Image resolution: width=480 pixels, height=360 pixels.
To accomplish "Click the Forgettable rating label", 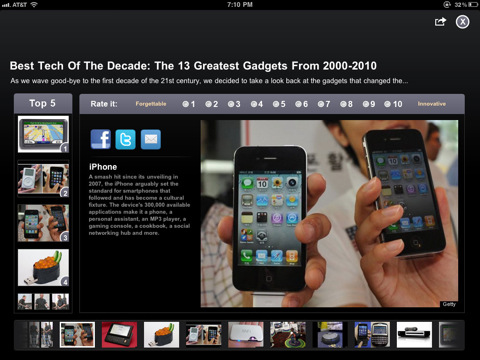I will point(151,104).
